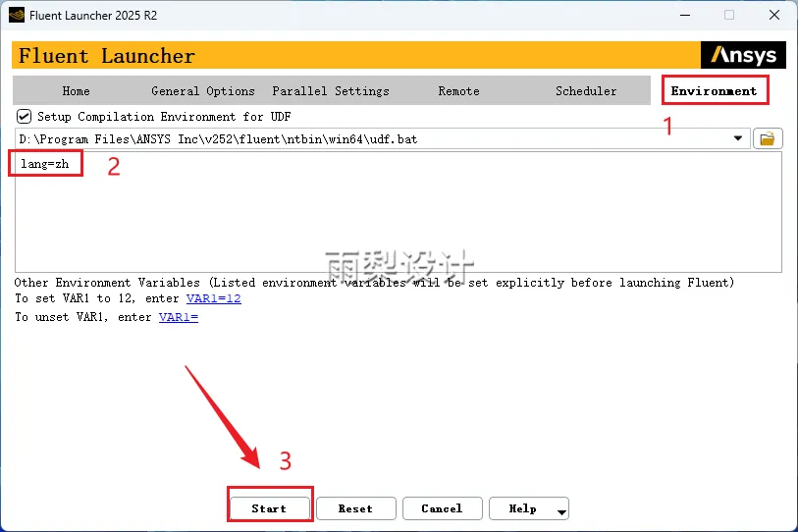The image size is (798, 532).
Task: Expand the udf.bat path dropdown arrow
Action: pos(737,138)
